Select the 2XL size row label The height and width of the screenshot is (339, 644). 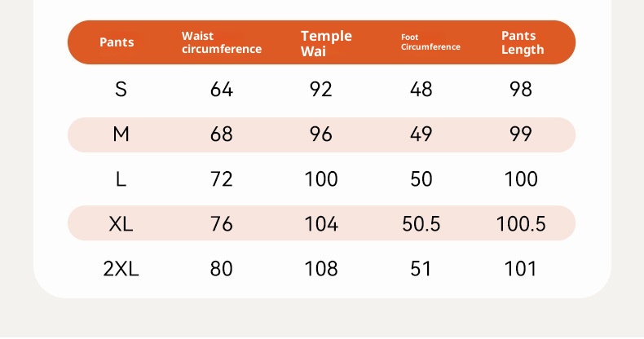[x=121, y=268]
